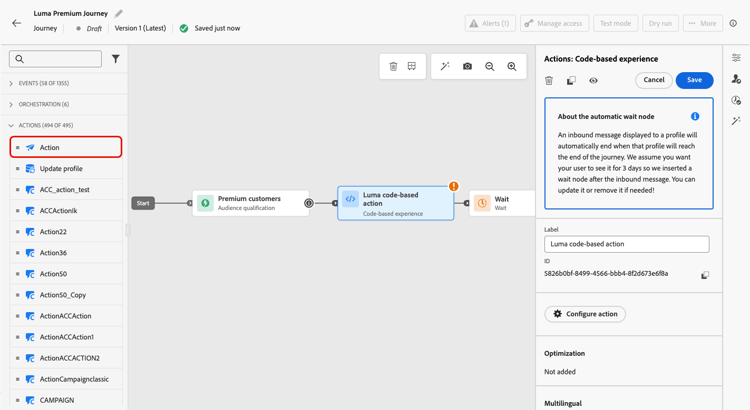Open the user profile icon in rail
The width and height of the screenshot is (750, 410).
click(x=736, y=79)
